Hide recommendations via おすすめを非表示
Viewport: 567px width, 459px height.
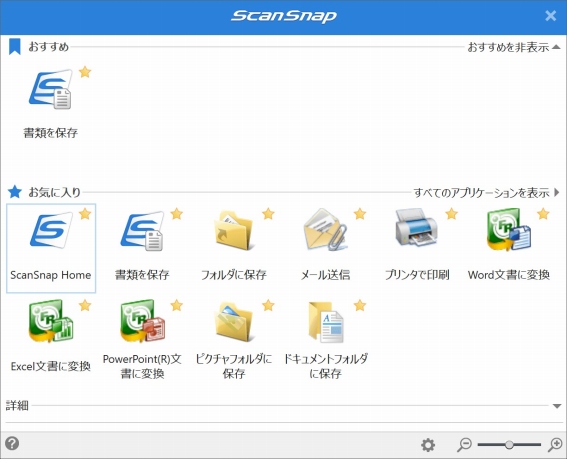pos(508,47)
